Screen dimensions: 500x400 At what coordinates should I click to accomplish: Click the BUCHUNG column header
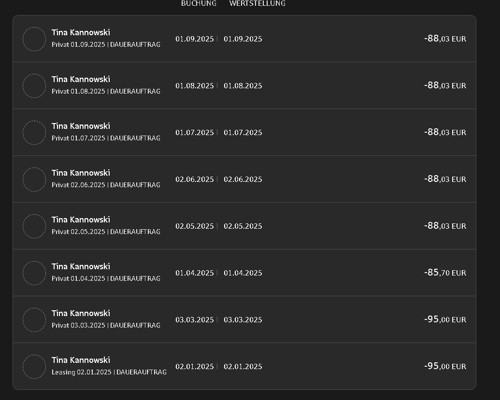199,3
